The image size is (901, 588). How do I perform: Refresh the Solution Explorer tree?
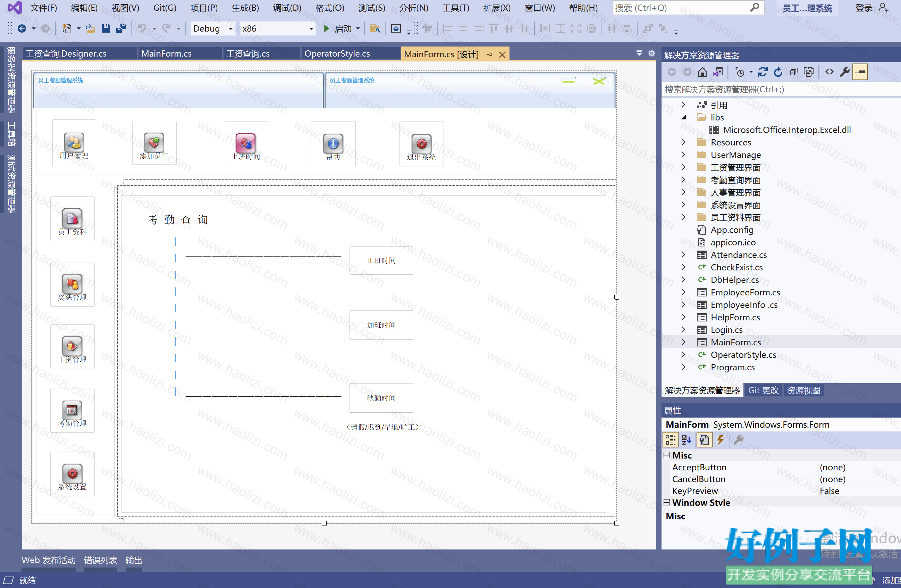(778, 72)
